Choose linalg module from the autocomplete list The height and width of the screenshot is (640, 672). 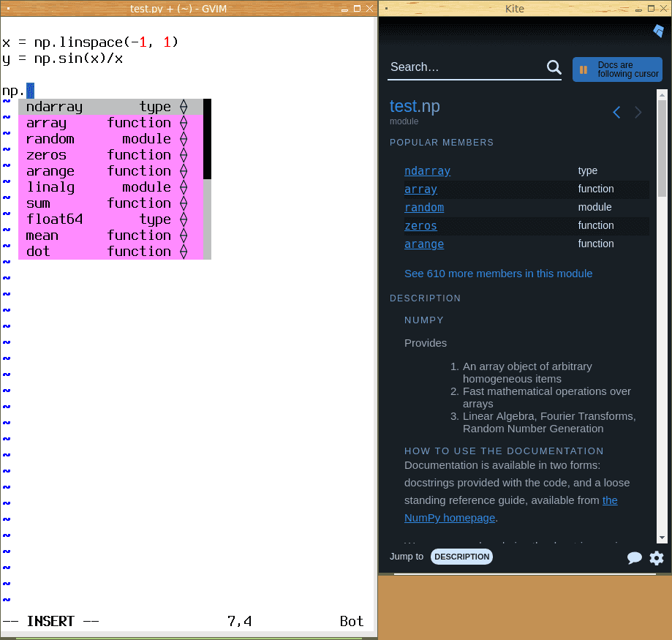(x=50, y=187)
